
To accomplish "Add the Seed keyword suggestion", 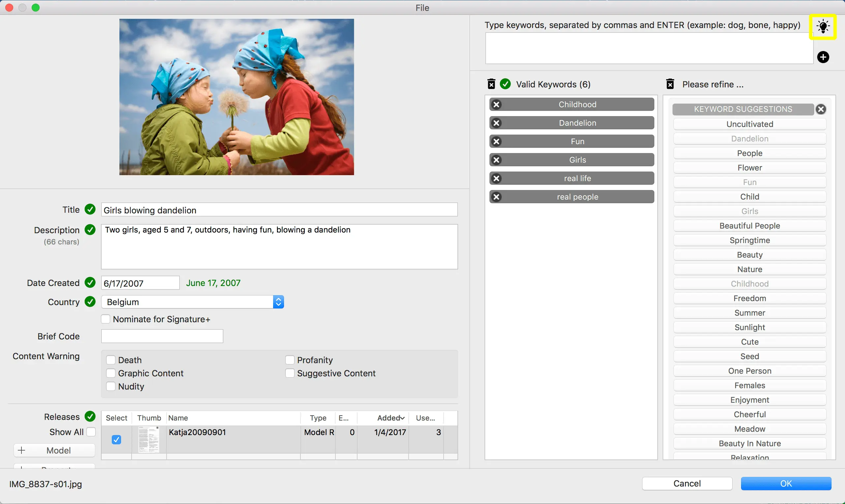I will point(750,356).
